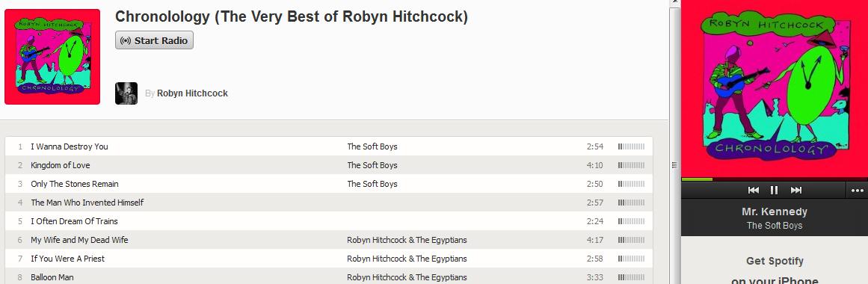Select track If You Were A Priest
Screen dimensions: 868x284
(x=329, y=259)
